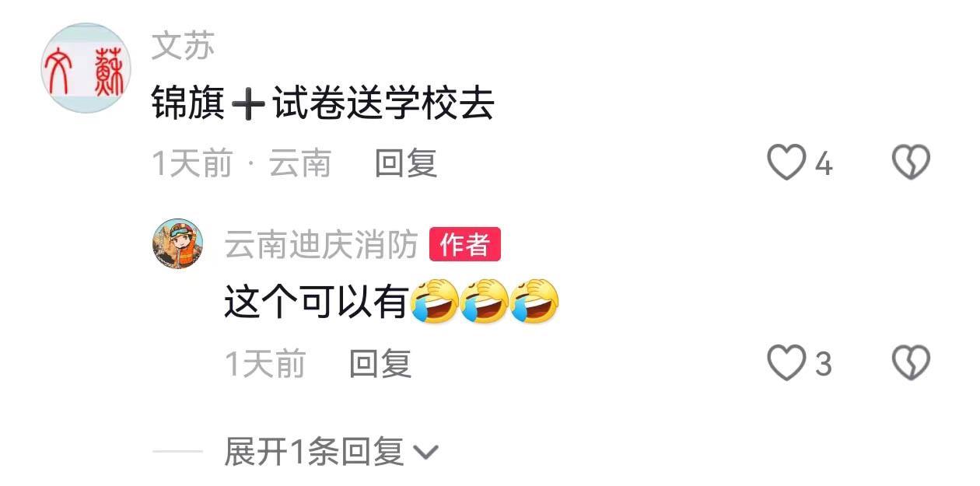The height and width of the screenshot is (486, 980).
Task: Tap the red 作者 author badge
Action: pos(465,245)
